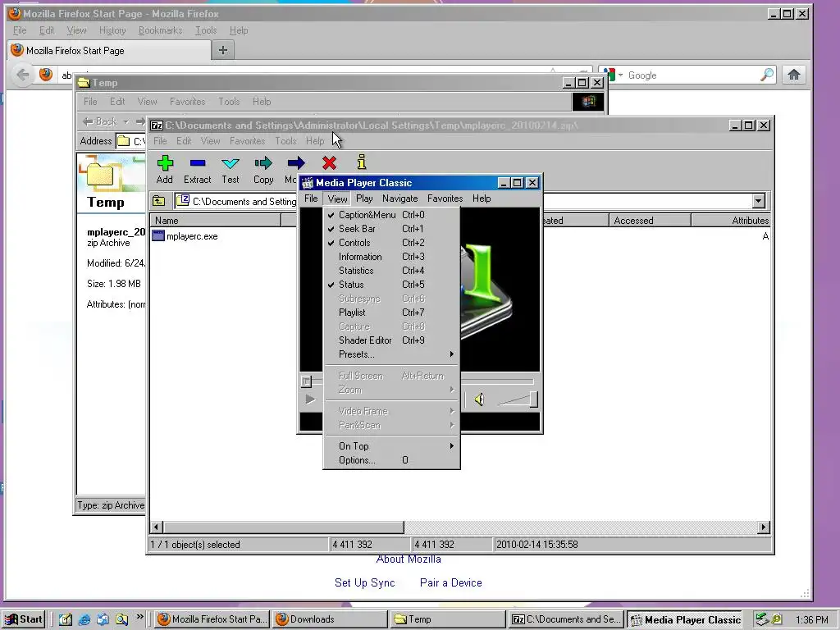Viewport: 840px width, 630px height.
Task: Enable Statistics in the View menu
Action: (391, 271)
